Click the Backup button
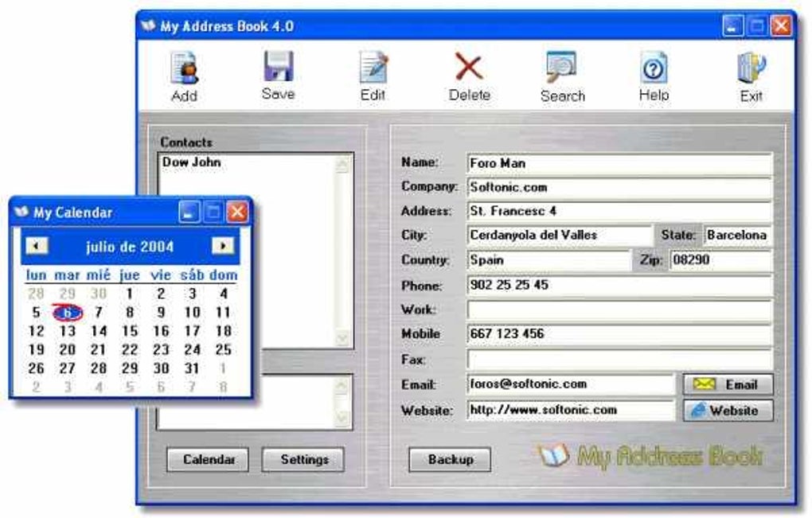Image resolution: width=812 pixels, height=518 pixels. coord(450,460)
